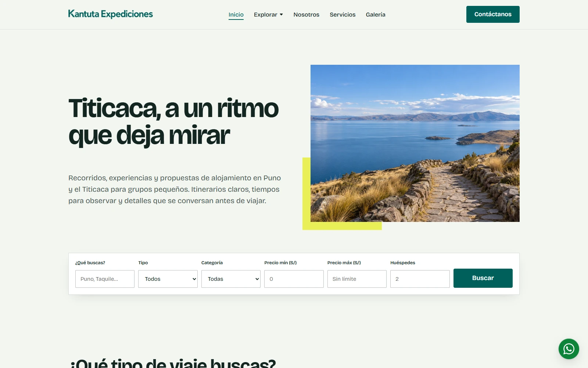Open the Categoría dropdown
Viewport: 588px width, 368px height.
point(231,279)
